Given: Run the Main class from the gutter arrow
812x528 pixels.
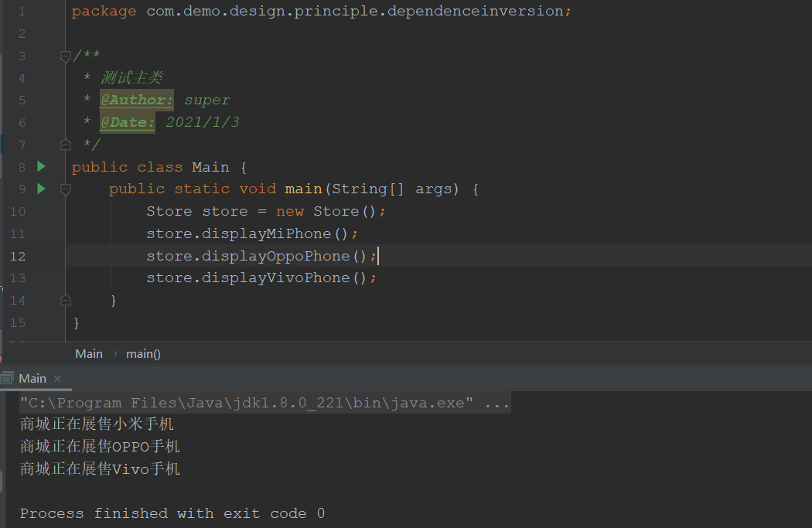Looking at the screenshot, I should pyautogui.click(x=42, y=166).
